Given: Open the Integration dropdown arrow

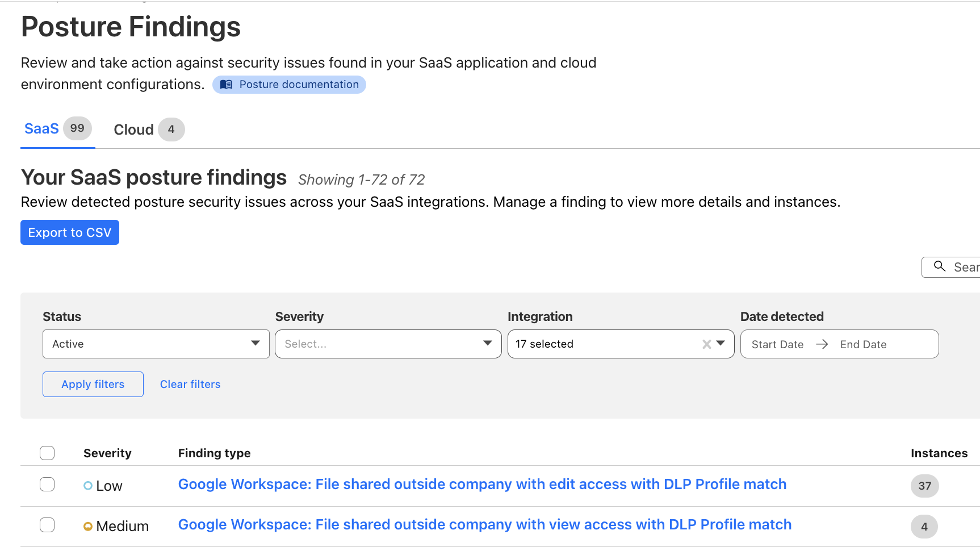Looking at the screenshot, I should (721, 343).
